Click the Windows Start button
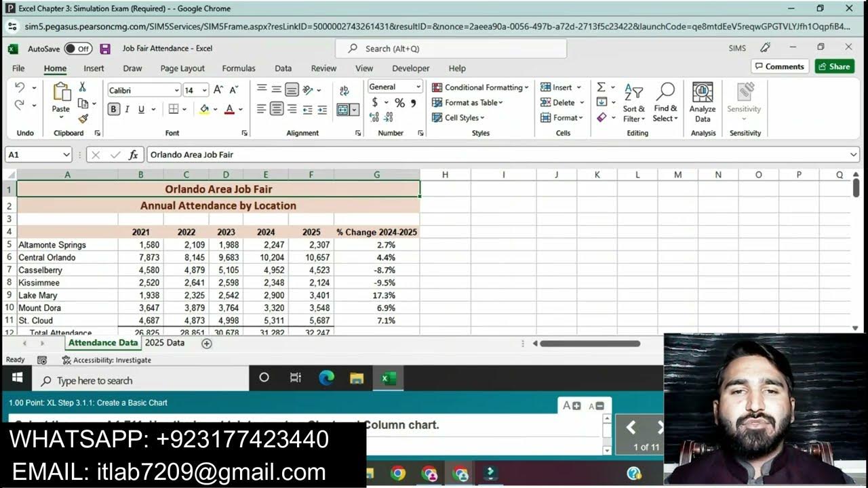Image resolution: width=868 pixels, height=488 pixels. [17, 378]
